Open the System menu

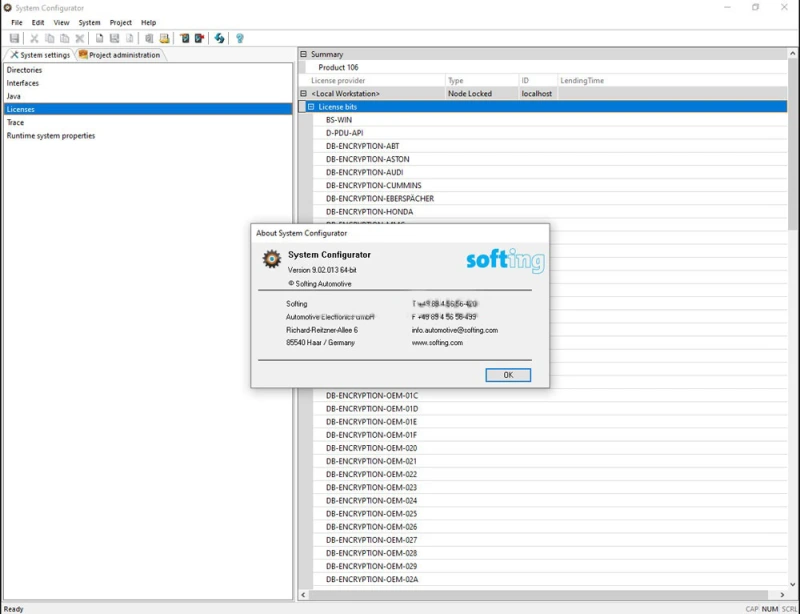[89, 22]
